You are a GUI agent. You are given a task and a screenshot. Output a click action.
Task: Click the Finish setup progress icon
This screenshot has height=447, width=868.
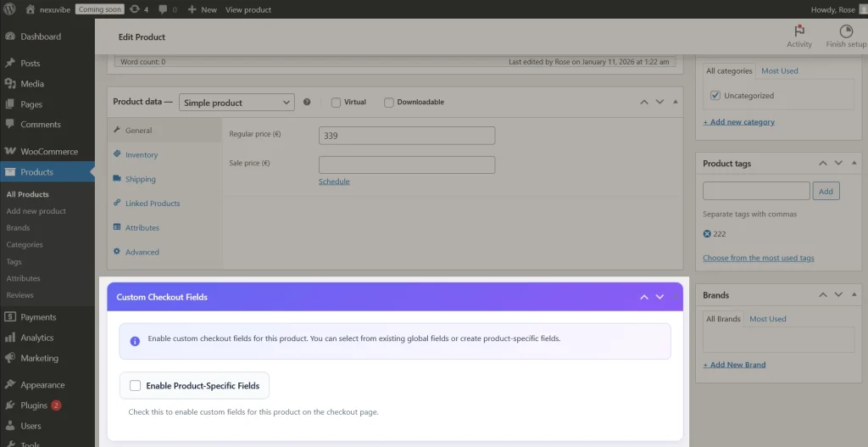coord(846,31)
